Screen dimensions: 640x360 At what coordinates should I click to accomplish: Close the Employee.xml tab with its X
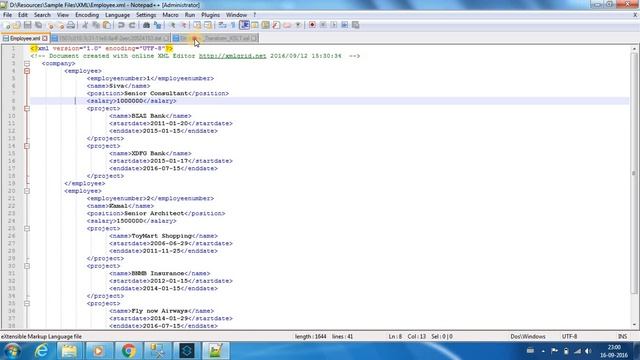pyautogui.click(x=45, y=38)
